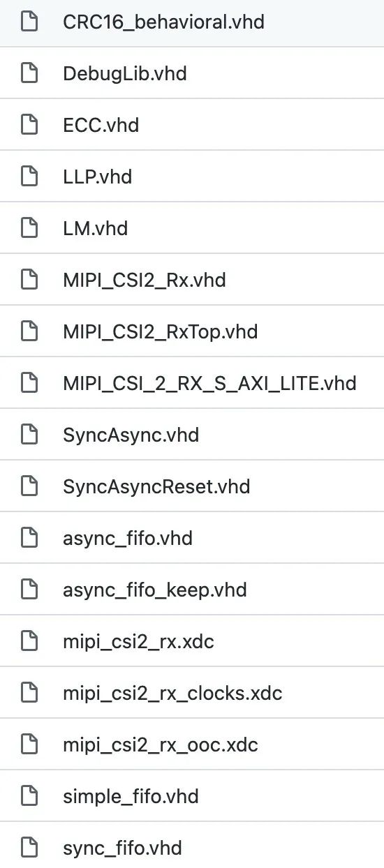Select the file icon beside LM.vhd

(29, 228)
